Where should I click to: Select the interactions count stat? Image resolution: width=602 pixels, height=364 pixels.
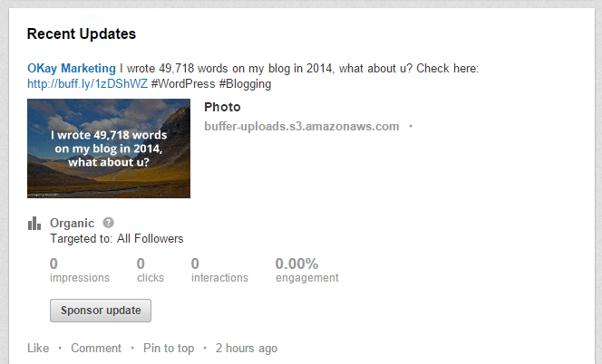219,270
